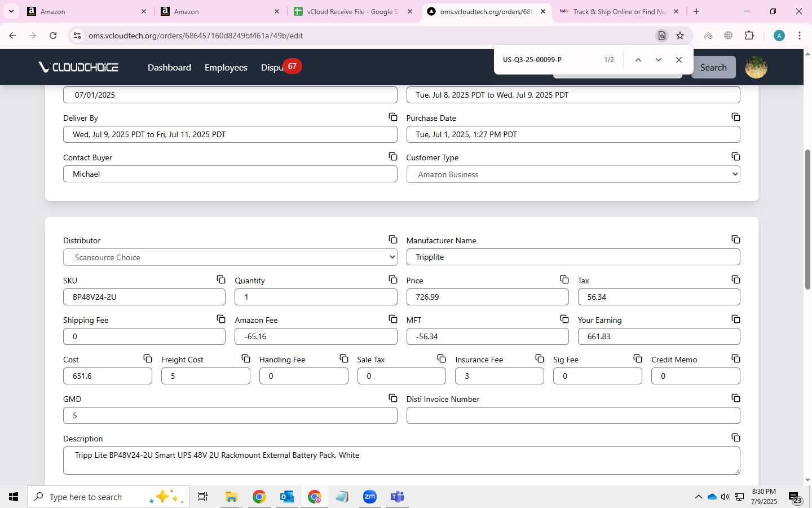Open the browser tab search dropdown
This screenshot has height=508, width=812.
(11, 11)
